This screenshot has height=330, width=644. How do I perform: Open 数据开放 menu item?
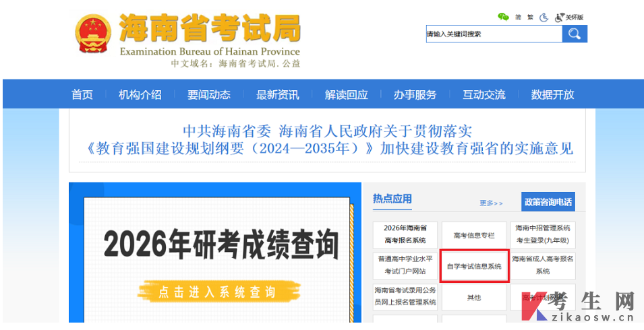point(552,95)
